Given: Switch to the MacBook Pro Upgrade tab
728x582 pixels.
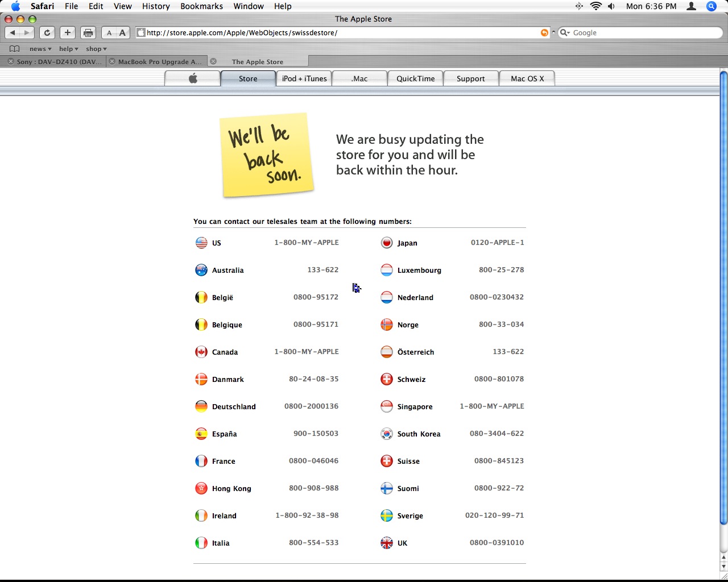Looking at the screenshot, I should (x=156, y=61).
